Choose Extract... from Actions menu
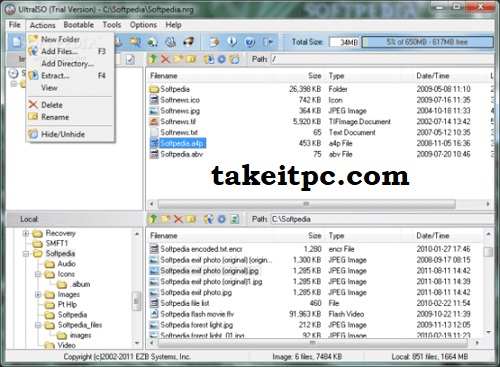 70,76
